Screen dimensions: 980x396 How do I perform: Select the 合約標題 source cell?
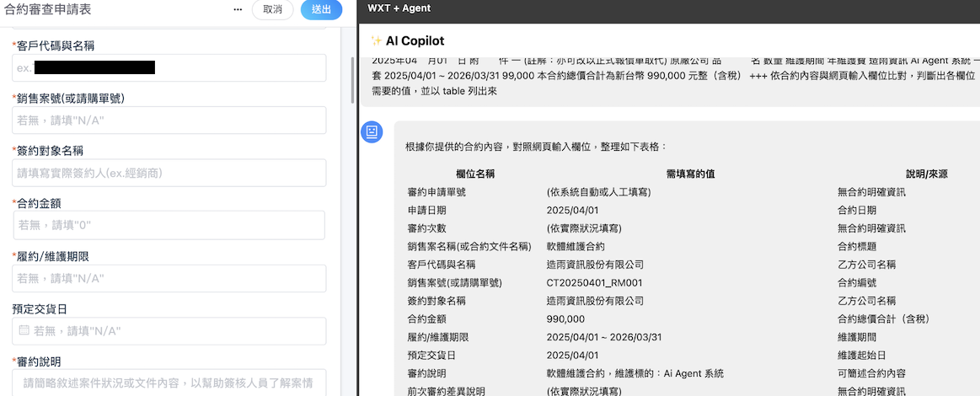[857, 247]
